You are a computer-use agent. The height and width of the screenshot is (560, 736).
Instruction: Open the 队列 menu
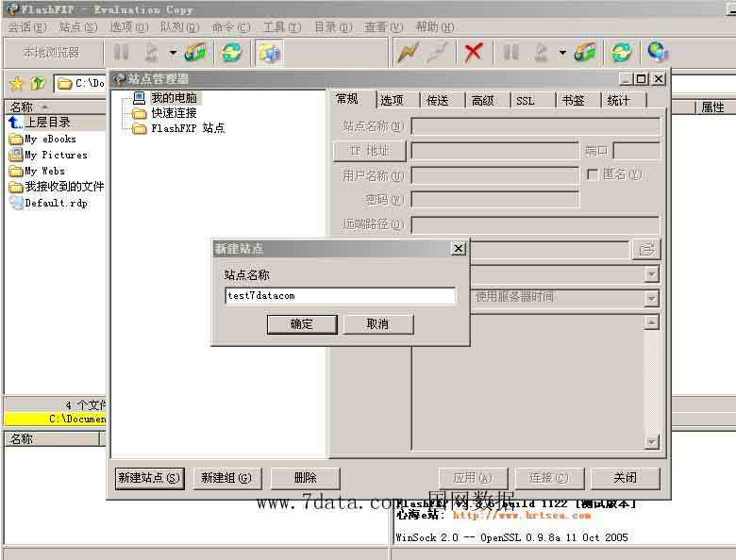pyautogui.click(x=180, y=26)
